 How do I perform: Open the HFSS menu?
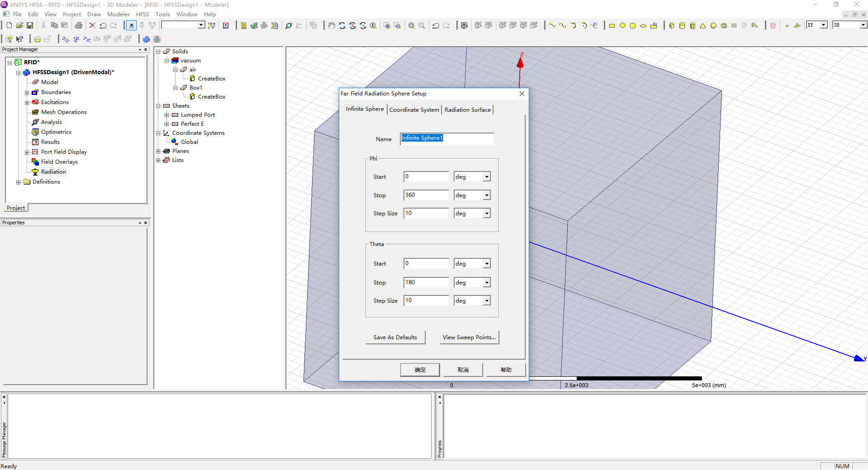point(142,14)
